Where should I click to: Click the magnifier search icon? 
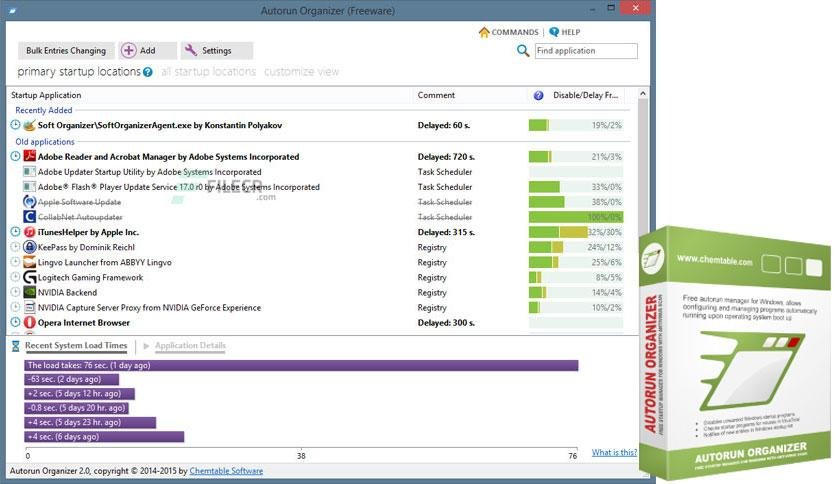pyautogui.click(x=523, y=51)
